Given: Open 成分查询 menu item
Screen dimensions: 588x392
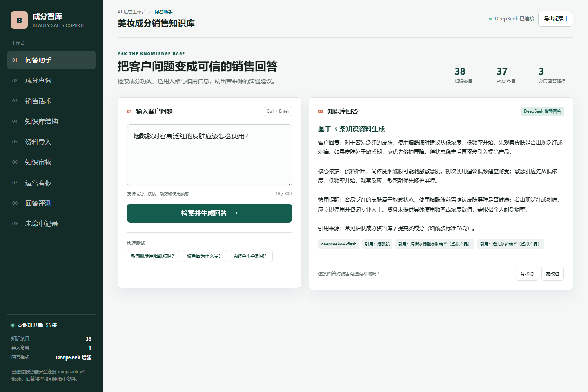Looking at the screenshot, I should (51, 80).
